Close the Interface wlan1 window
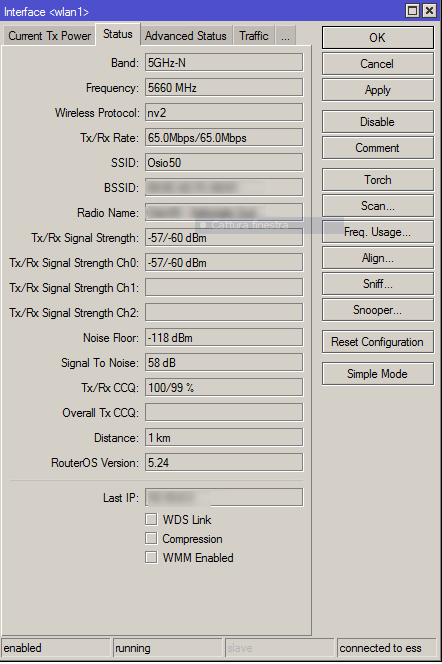 tap(429, 11)
